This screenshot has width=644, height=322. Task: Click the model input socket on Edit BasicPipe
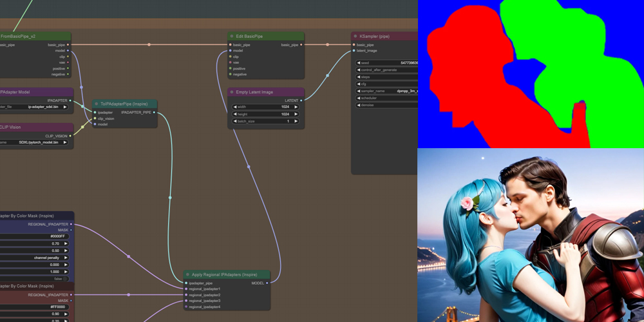[x=231, y=50]
